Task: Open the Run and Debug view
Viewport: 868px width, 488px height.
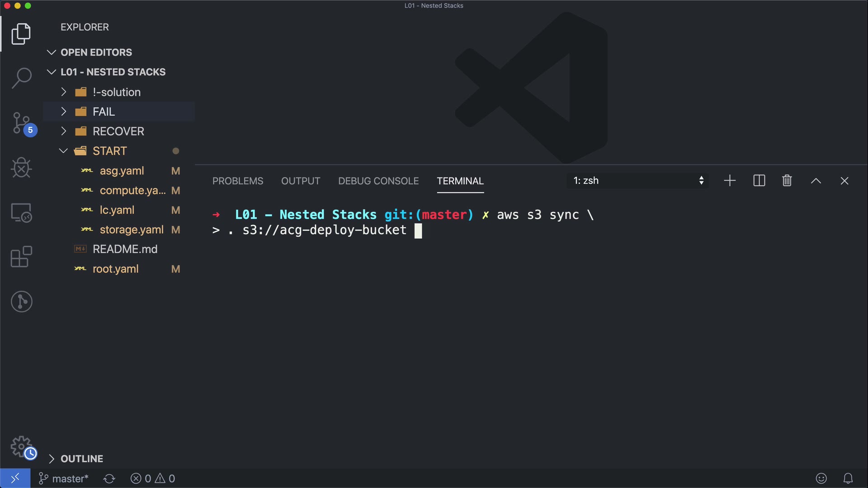Action: [21, 168]
